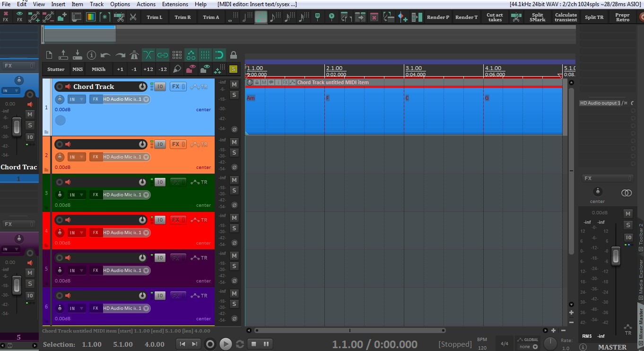Click the Calculate transient button
The image size is (644, 351).
[566, 18]
